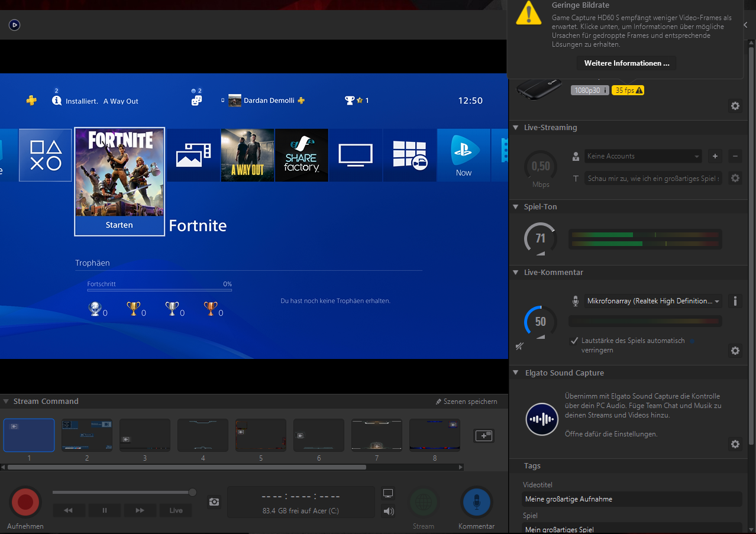Click the add new scene icon

pyautogui.click(x=483, y=436)
